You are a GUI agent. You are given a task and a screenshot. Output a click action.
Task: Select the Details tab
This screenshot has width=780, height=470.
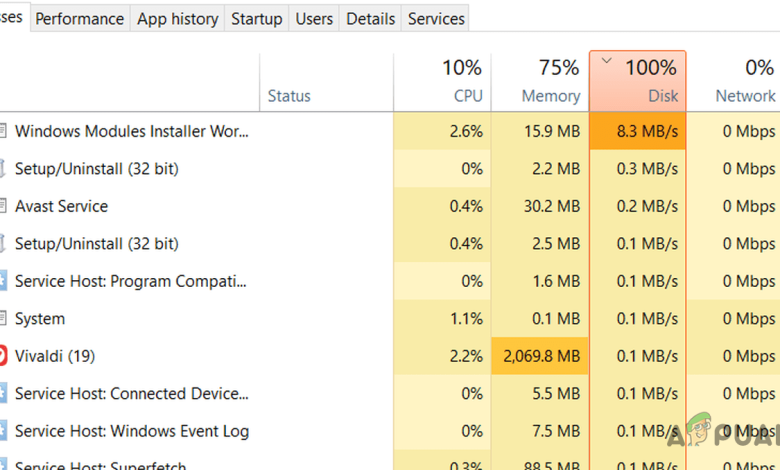coord(370,18)
